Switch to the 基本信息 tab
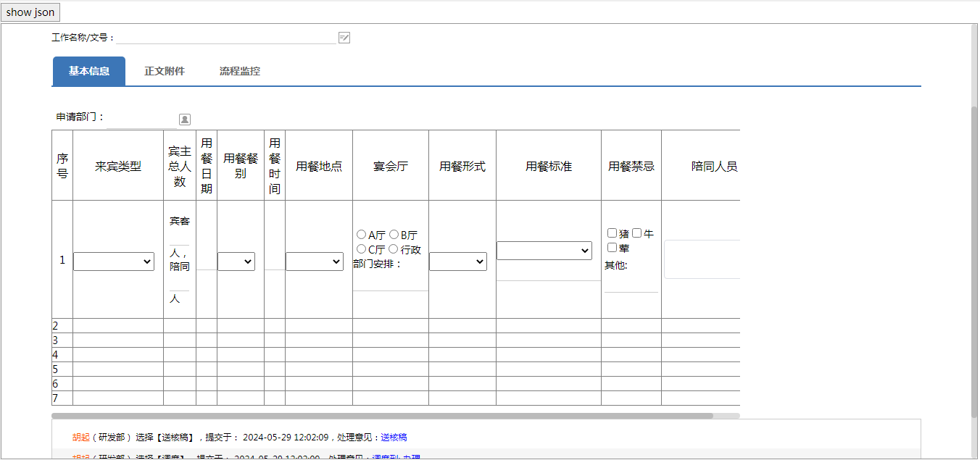This screenshot has height=460, width=980. [x=89, y=71]
